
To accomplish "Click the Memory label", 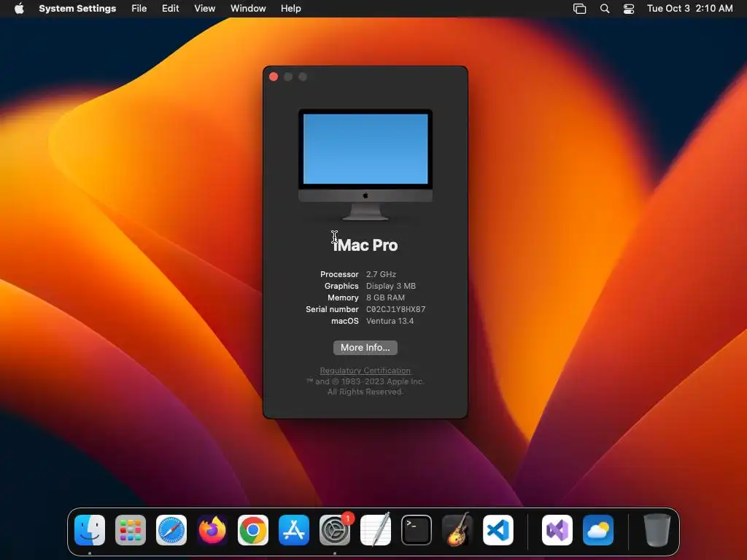I will click(343, 297).
